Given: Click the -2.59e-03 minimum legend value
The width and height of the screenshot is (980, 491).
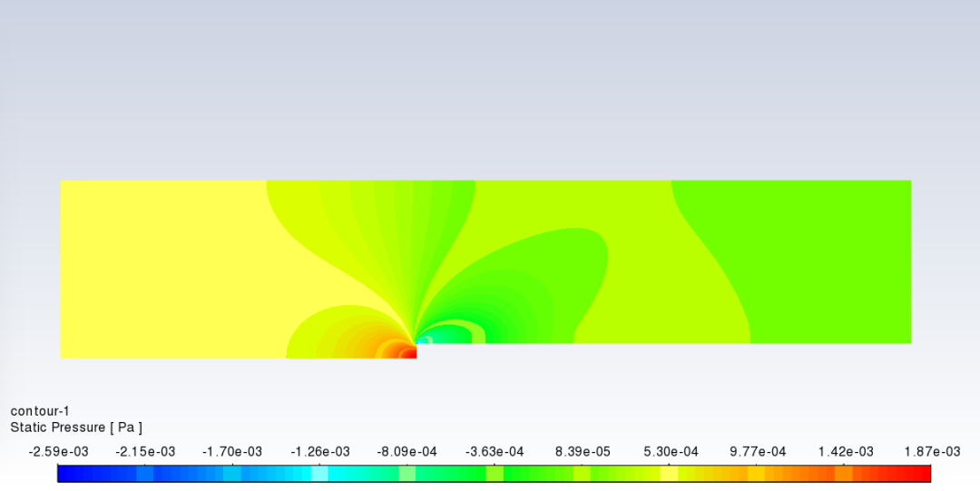Looking at the screenshot, I should click(x=58, y=452).
